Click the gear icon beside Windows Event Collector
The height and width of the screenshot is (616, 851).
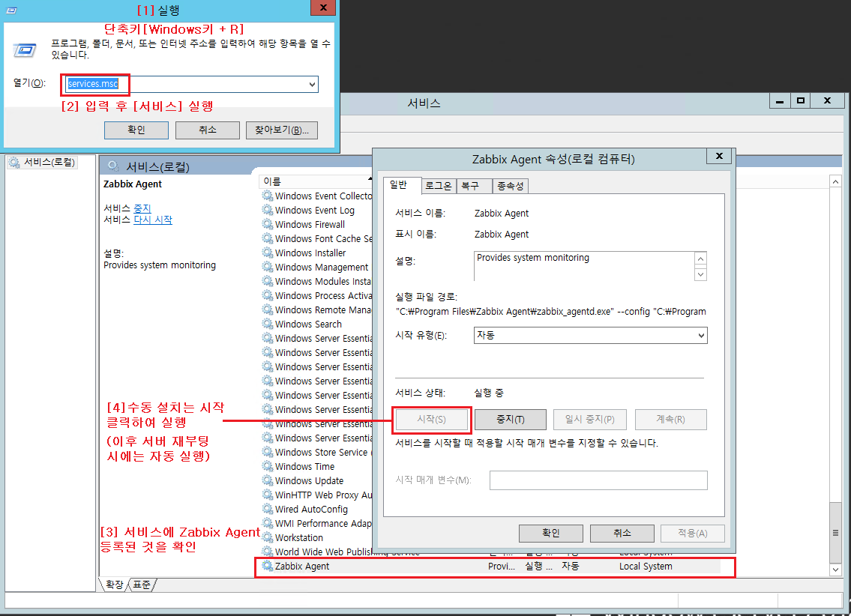(x=268, y=196)
